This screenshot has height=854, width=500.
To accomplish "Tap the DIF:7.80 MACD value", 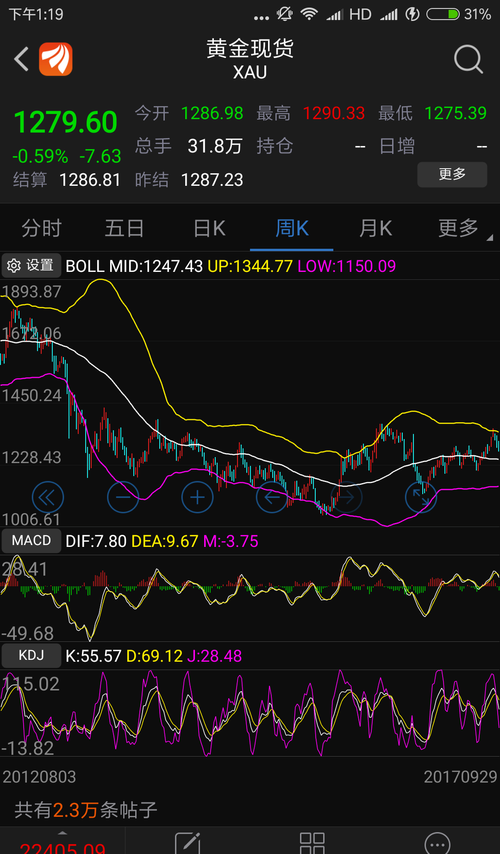I will coord(96,541).
